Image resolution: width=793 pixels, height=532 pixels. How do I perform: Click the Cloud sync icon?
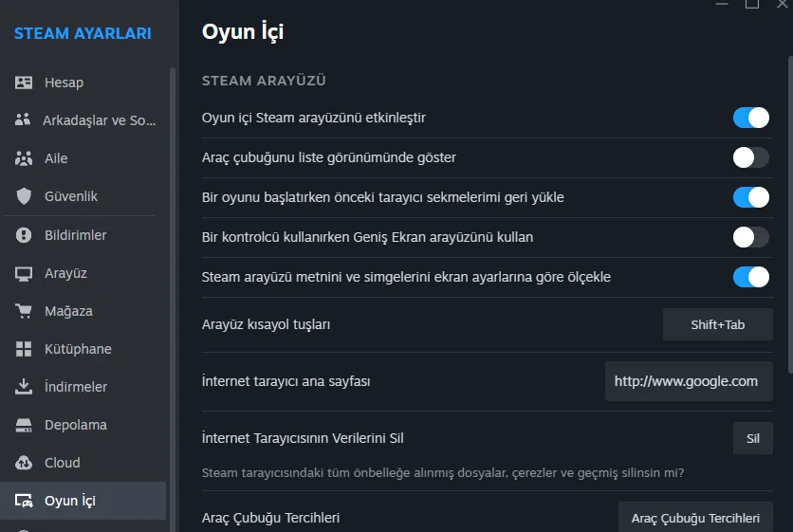coord(24,463)
